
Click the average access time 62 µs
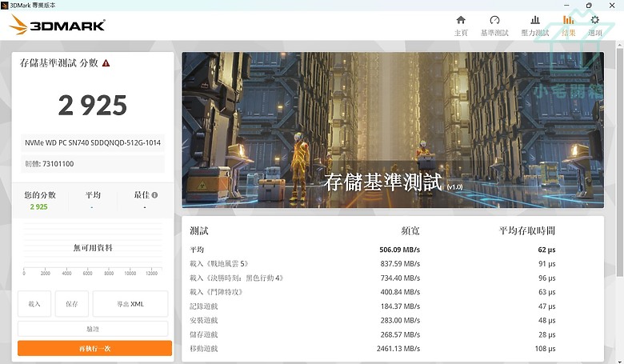coord(546,250)
